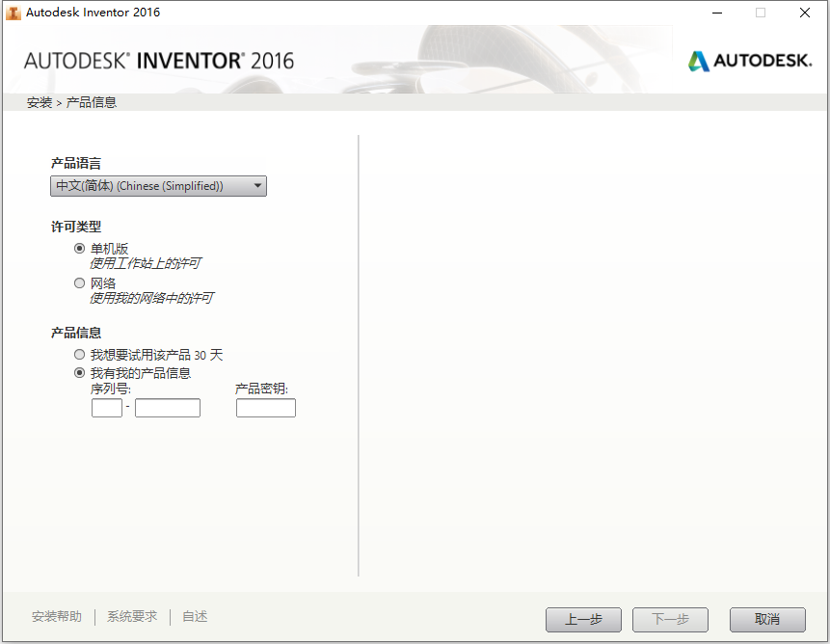Select the 单机版 standalone license radio
This screenshot has width=830, height=644.
pos(79,248)
